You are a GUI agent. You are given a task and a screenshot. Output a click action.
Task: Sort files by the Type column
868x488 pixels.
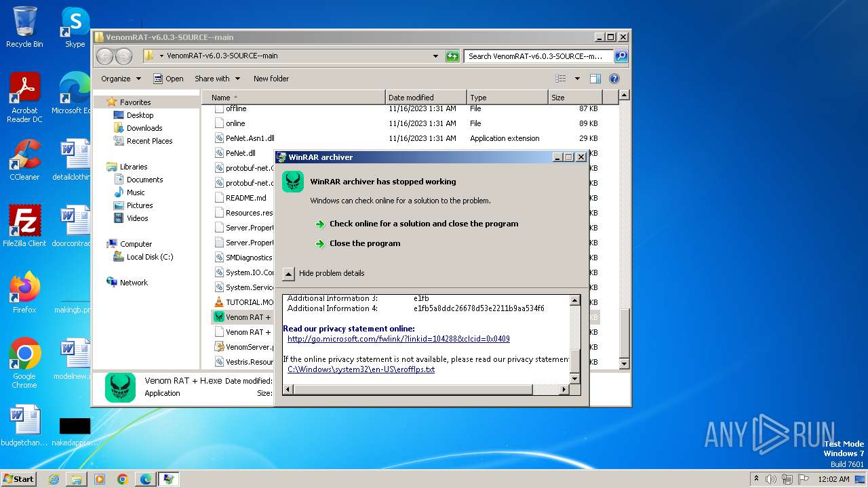tap(507, 98)
